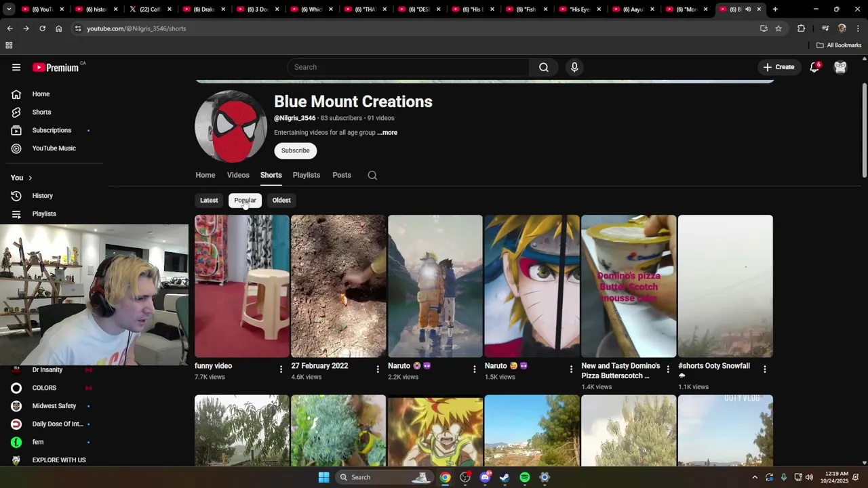Reload the page
The height and width of the screenshot is (488, 868).
coord(42,28)
